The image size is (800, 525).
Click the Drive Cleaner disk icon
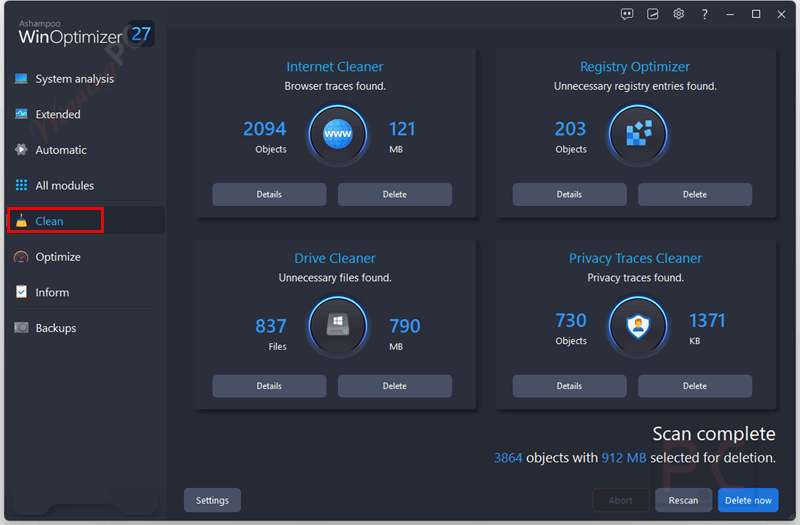click(x=338, y=326)
